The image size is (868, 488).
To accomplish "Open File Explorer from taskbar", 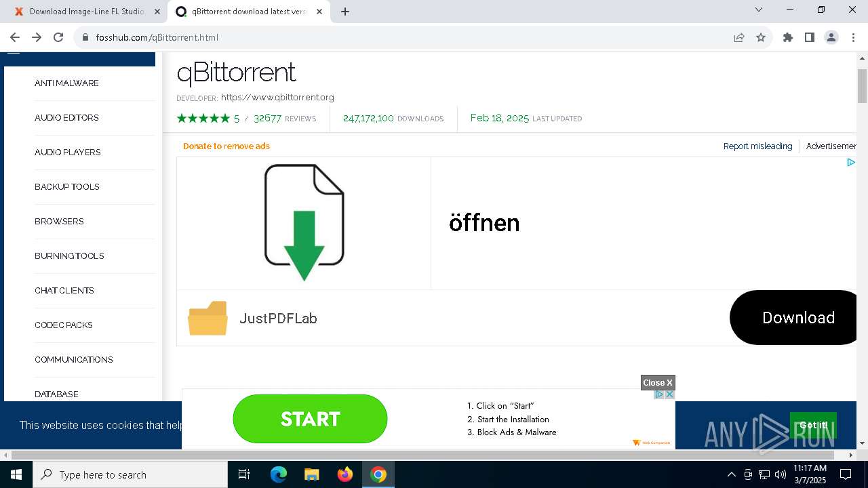I will click(x=311, y=474).
